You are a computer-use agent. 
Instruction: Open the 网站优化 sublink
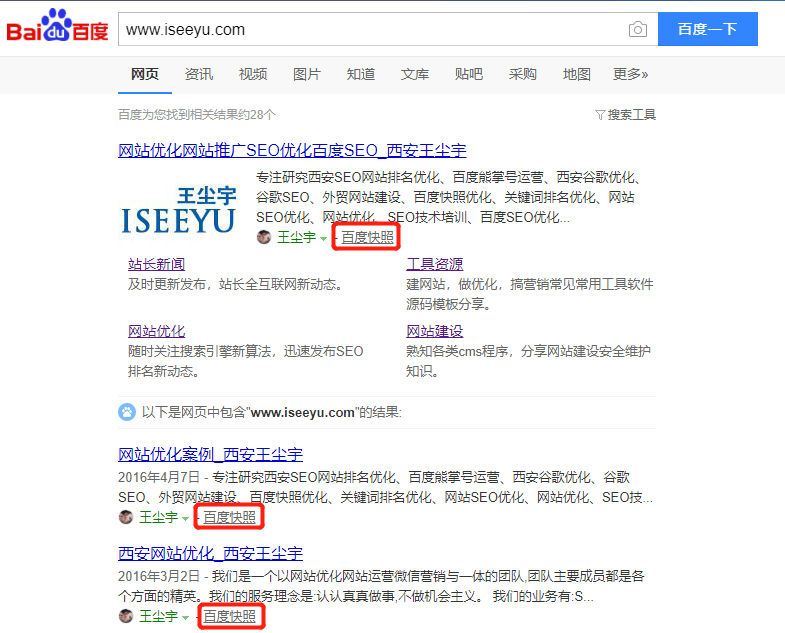157,331
